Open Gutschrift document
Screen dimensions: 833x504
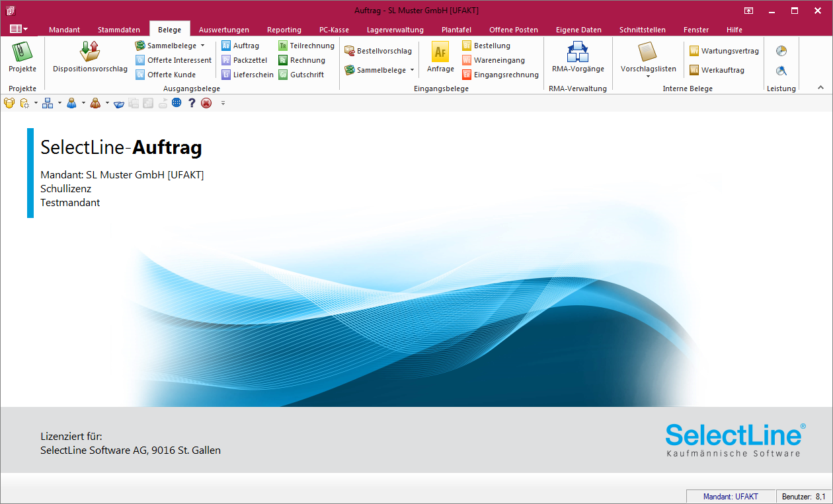coord(301,75)
